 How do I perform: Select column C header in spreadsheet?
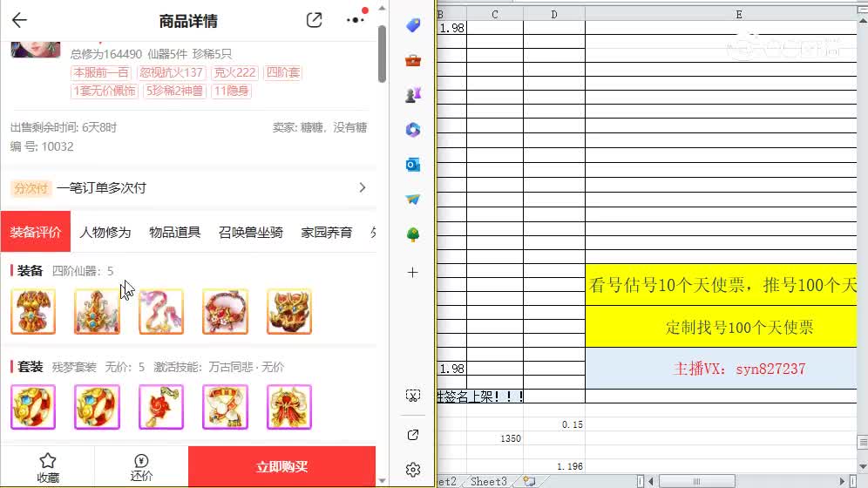[495, 15]
